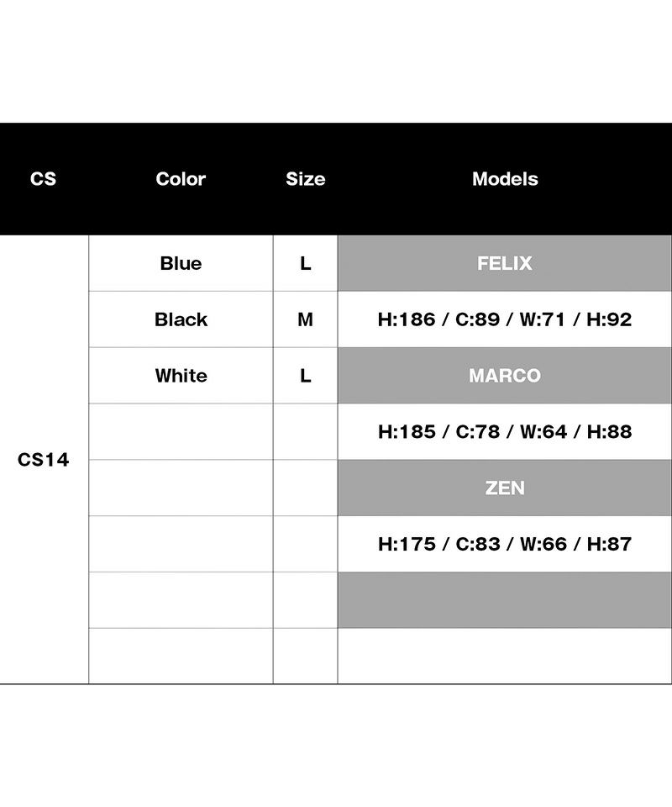Click the empty size cell beside ZEN
Image resolution: width=672 pixels, height=807 pixels.
point(305,488)
